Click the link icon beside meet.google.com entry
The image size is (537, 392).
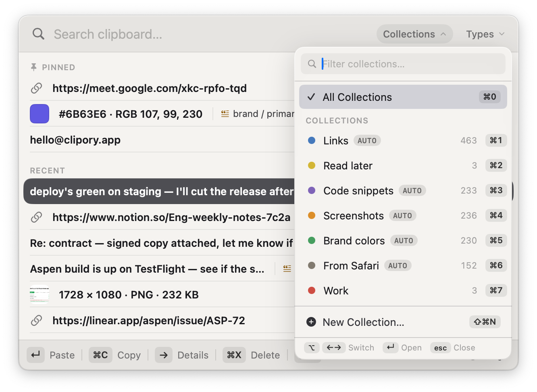pyautogui.click(x=36, y=88)
